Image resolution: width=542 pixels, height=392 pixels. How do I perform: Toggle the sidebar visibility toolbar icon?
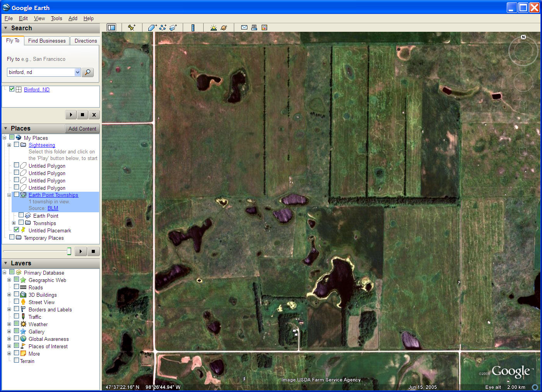tap(111, 28)
